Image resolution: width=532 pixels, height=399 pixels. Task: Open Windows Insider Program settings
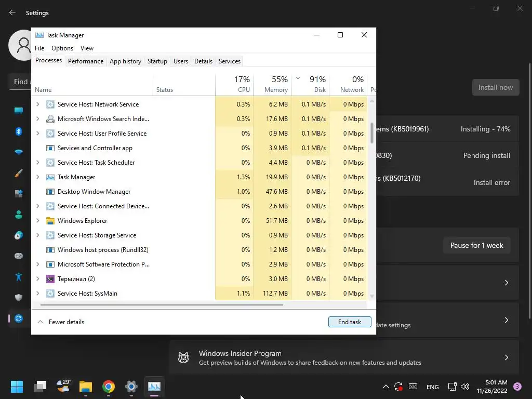click(344, 357)
